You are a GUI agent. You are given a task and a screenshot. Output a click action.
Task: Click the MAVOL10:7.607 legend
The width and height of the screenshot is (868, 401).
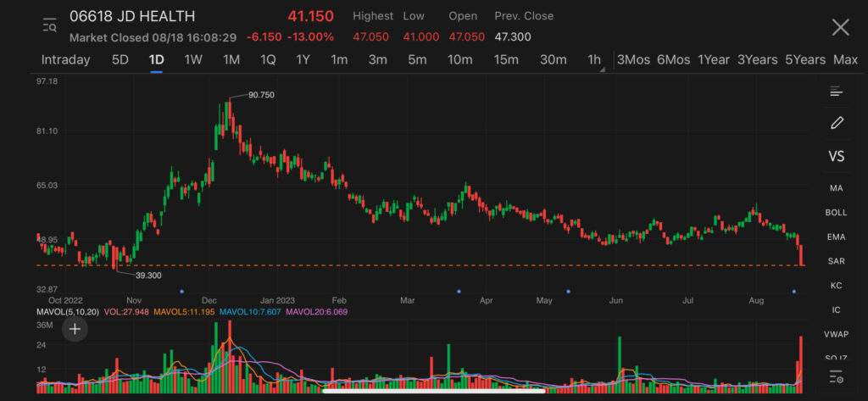click(250, 312)
